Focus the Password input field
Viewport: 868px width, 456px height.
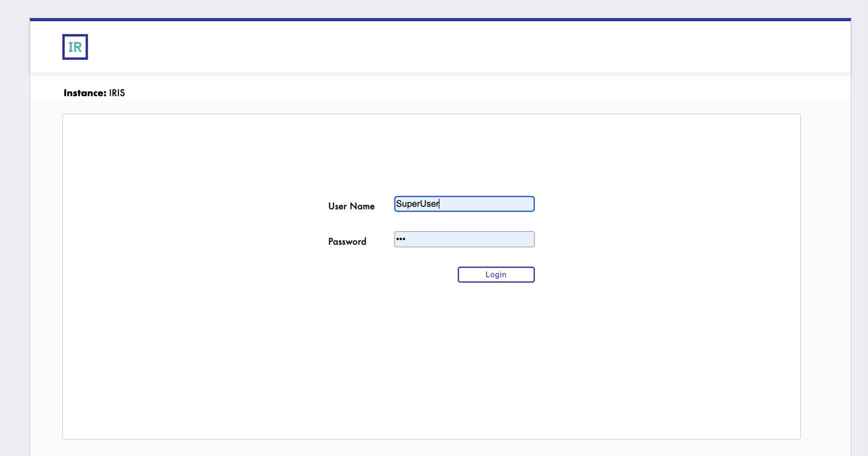click(x=464, y=239)
